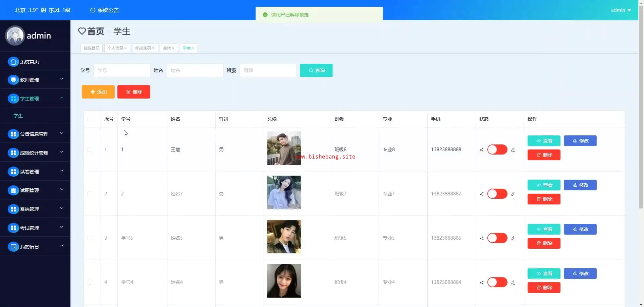Click the share icon in 王慧's status cell
Image resolution: width=644 pixels, height=307 pixels.
pyautogui.click(x=482, y=150)
